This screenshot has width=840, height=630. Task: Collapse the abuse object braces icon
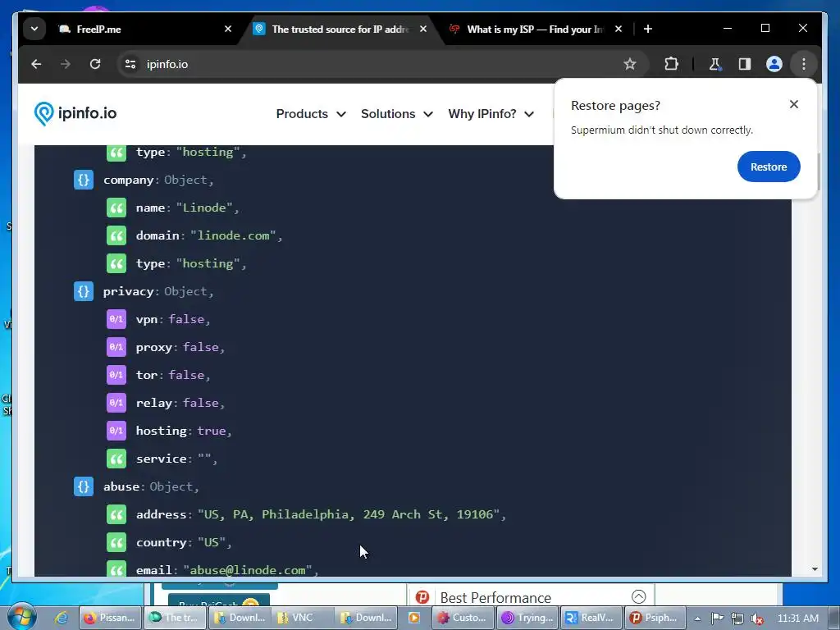84,486
